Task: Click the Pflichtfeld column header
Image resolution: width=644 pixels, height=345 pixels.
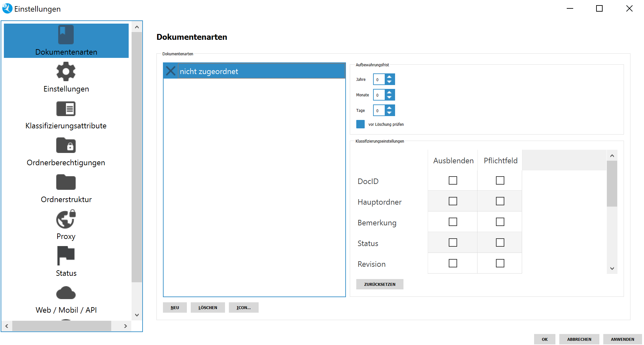Action: point(500,160)
